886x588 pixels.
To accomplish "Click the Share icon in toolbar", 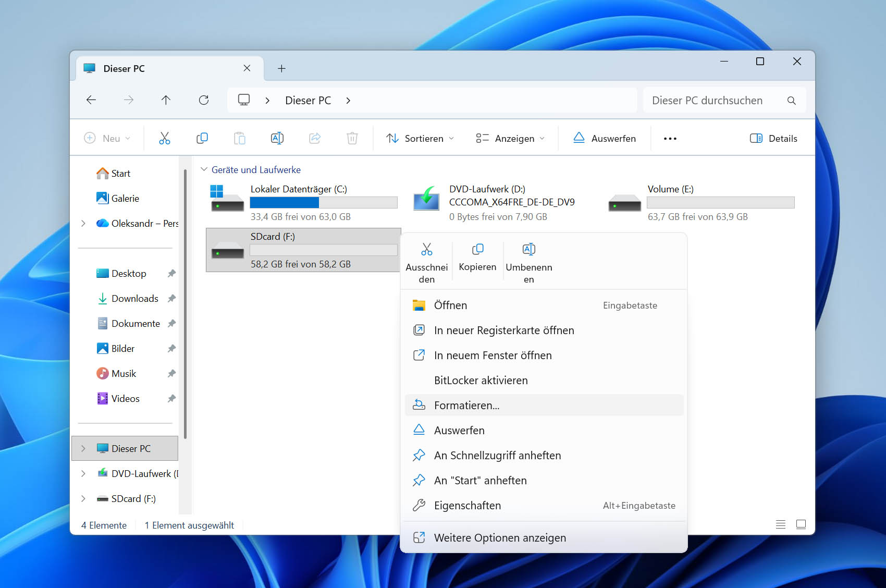I will (x=315, y=138).
